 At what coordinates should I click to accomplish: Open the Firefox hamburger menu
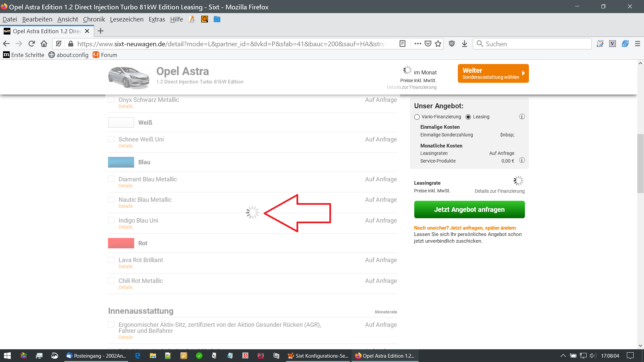(638, 44)
